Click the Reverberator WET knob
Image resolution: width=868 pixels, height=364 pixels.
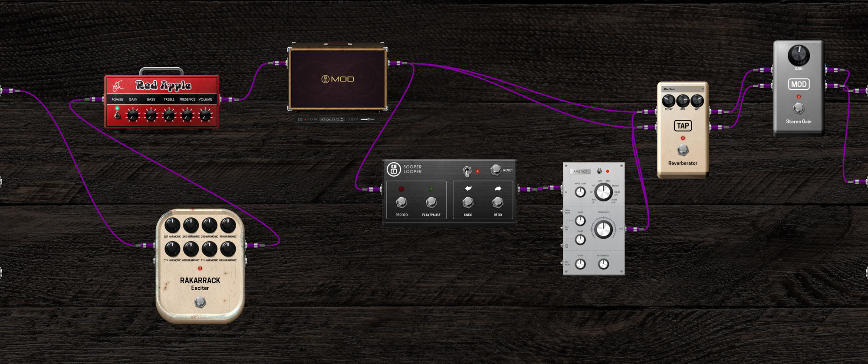(697, 101)
